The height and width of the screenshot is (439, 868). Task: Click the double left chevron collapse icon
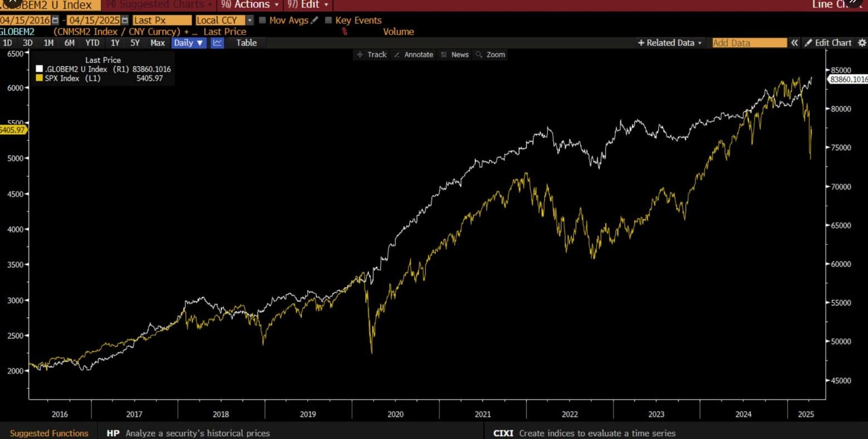coord(795,43)
